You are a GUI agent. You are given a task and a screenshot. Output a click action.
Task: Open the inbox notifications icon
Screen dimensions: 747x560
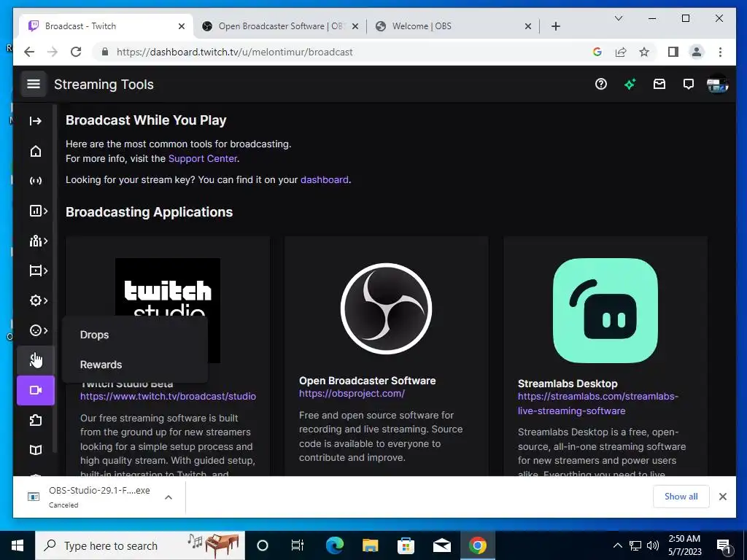(659, 85)
